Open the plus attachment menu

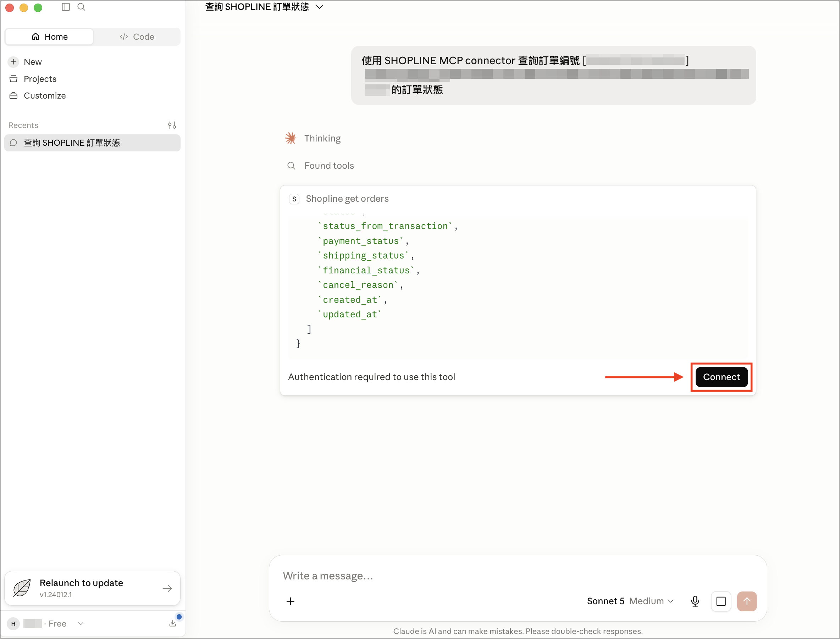coord(290,601)
